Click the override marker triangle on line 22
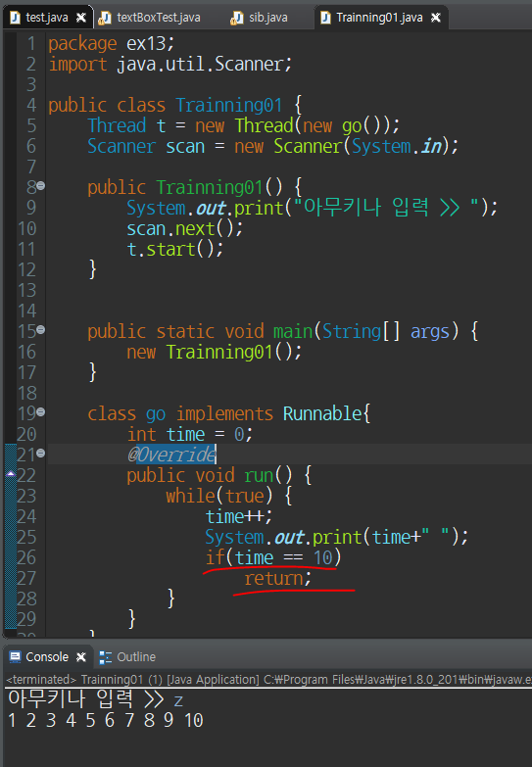532x767 pixels. point(11,473)
